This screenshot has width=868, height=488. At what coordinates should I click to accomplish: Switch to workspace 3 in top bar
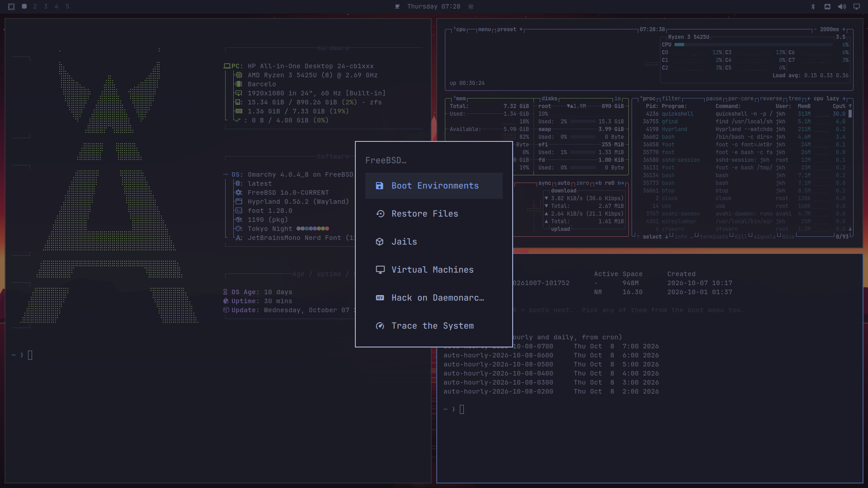click(x=46, y=7)
